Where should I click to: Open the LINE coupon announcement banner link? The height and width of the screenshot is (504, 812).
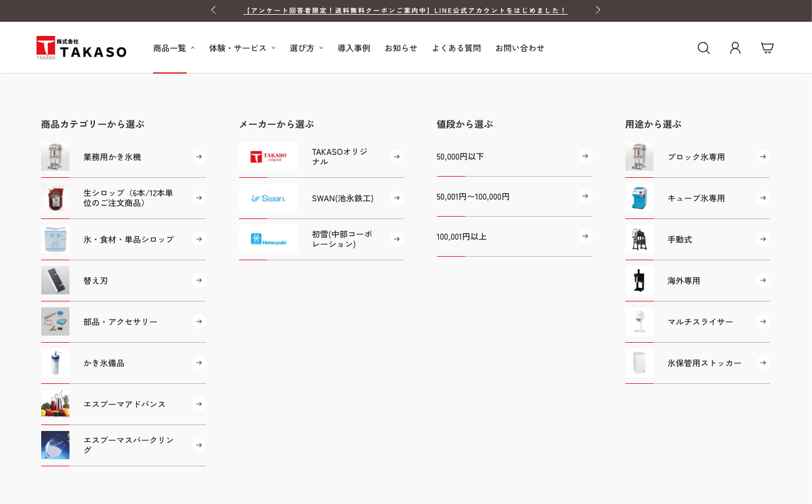click(x=405, y=10)
